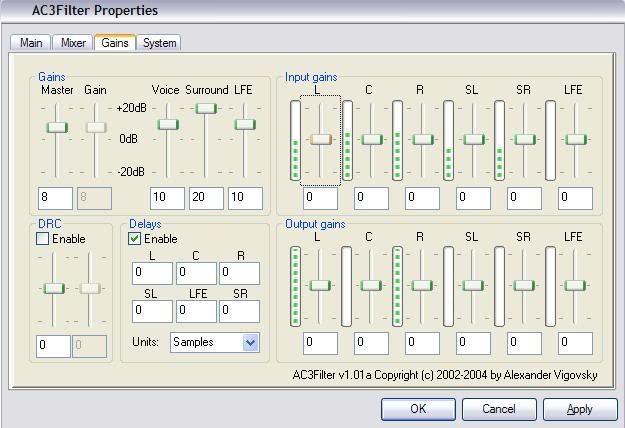Apply the settings with Apply button
Viewport: 625px width, 428px height.
580,409
